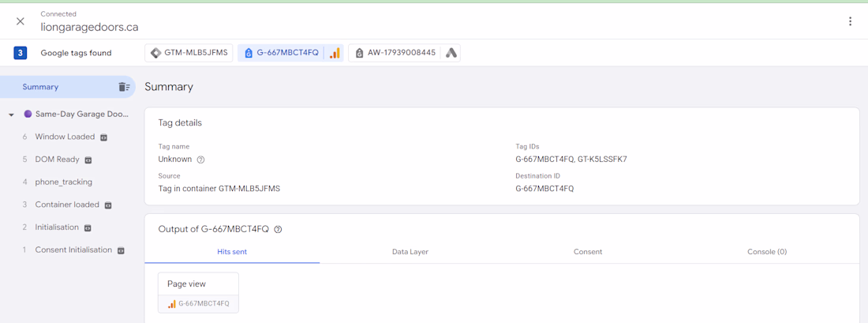Click the code icon beside Window Loaded

103,137
